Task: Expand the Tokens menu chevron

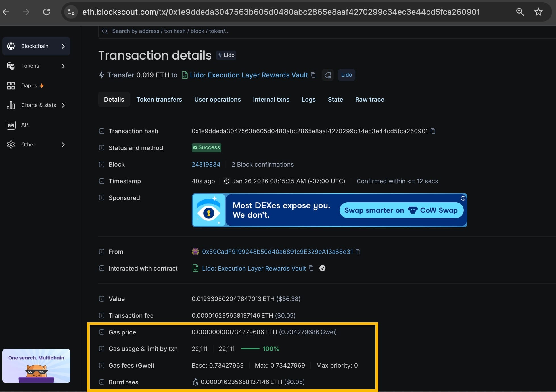Action: point(63,66)
